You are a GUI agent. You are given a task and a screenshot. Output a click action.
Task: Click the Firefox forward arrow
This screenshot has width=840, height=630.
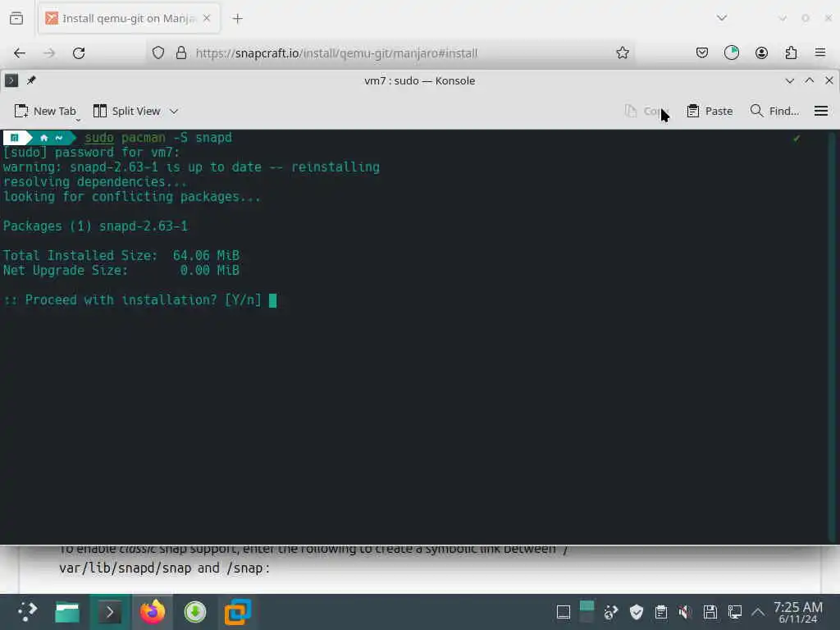(x=49, y=53)
